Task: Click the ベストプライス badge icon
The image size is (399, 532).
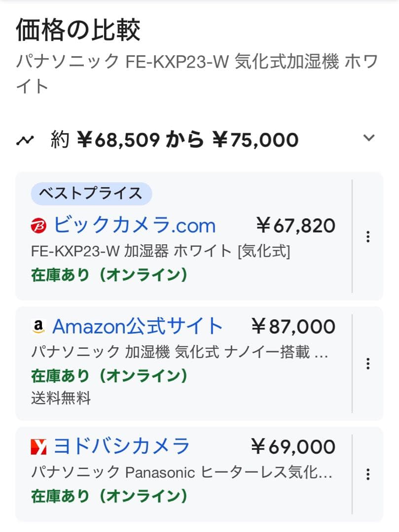Action: click(91, 194)
